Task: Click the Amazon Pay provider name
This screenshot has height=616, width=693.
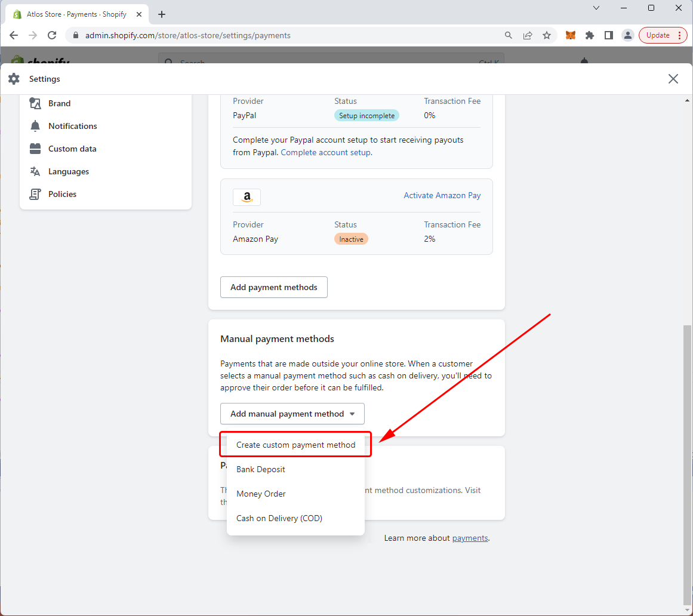Action: click(255, 239)
